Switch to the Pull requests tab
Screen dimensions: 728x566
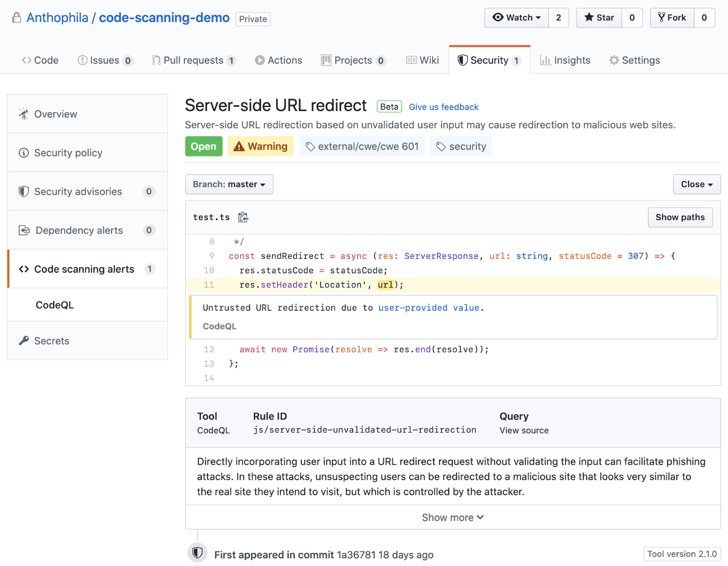pos(193,60)
